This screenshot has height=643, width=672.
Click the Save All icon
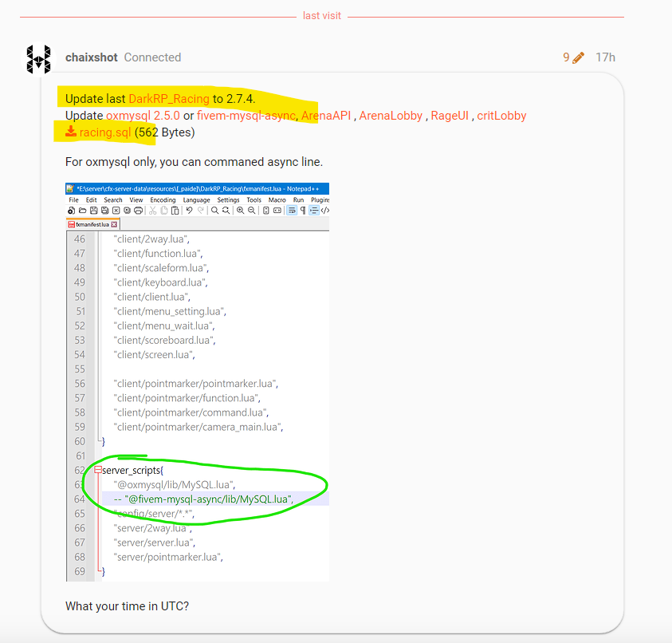(104, 210)
